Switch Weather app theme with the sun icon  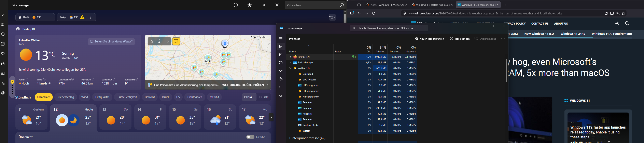point(277,5)
